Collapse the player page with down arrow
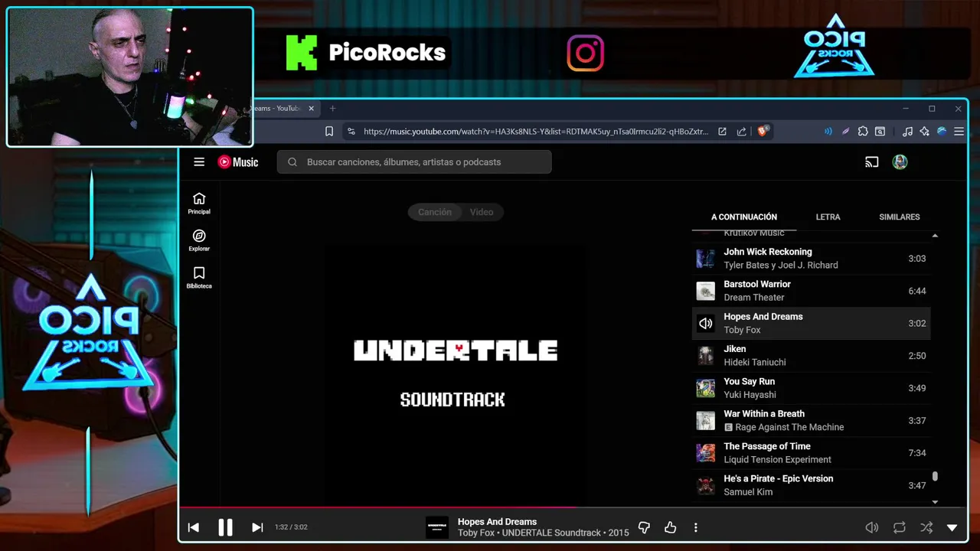 tap(952, 527)
